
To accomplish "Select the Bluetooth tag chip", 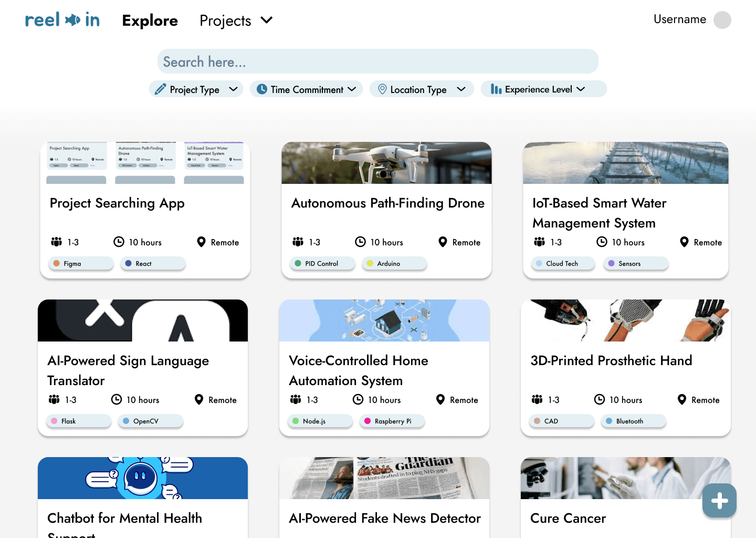I will tap(634, 421).
